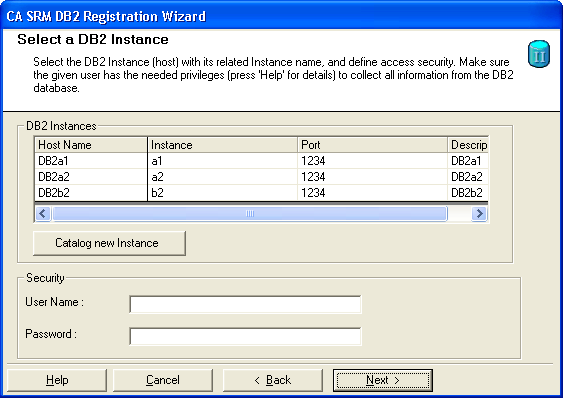Screen dimensions: 563x398
Task: Click the Instance column header
Action: (x=223, y=145)
